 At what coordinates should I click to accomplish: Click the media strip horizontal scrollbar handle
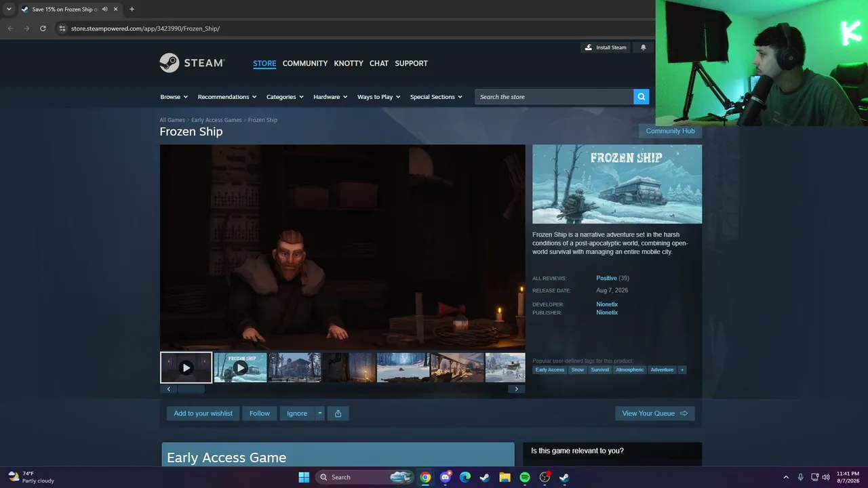click(191, 389)
